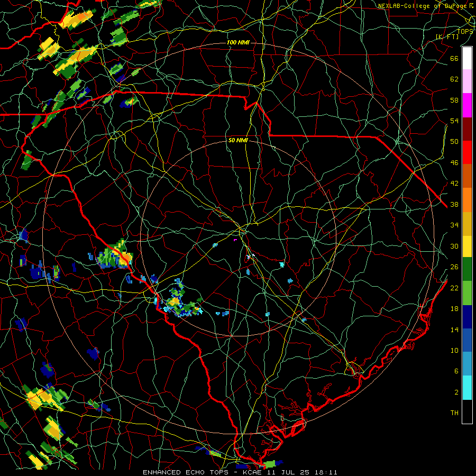This screenshot has width=476, height=476.
Task: Click the legend value '62'
Action: click(454, 79)
